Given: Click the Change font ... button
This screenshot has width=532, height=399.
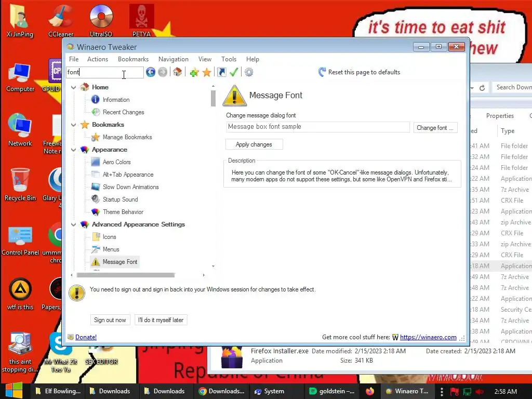Looking at the screenshot, I should tap(435, 128).
